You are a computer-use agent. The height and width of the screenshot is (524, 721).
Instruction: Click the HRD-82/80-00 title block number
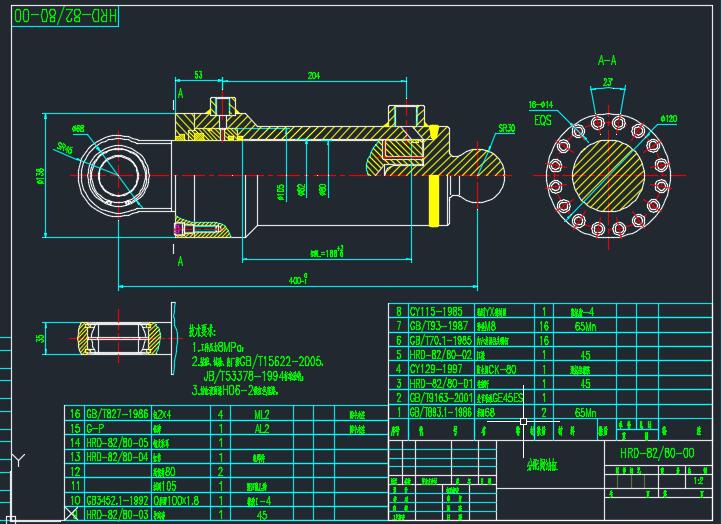point(657,453)
